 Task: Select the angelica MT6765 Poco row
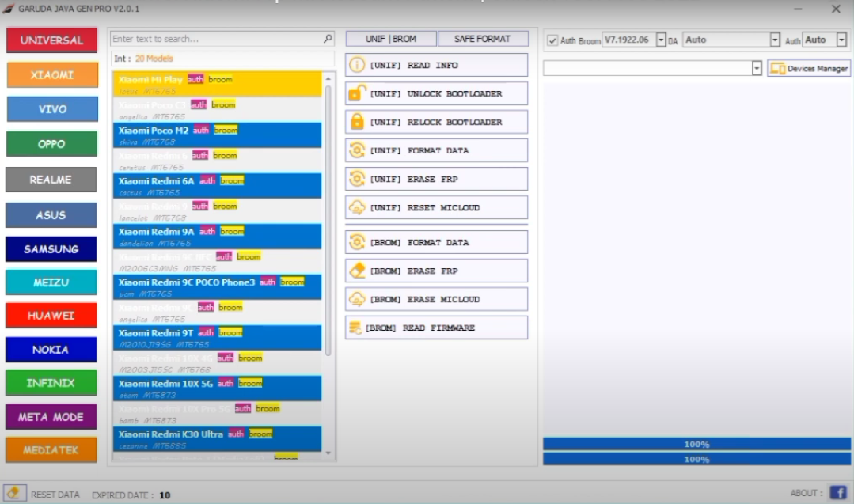(x=218, y=110)
